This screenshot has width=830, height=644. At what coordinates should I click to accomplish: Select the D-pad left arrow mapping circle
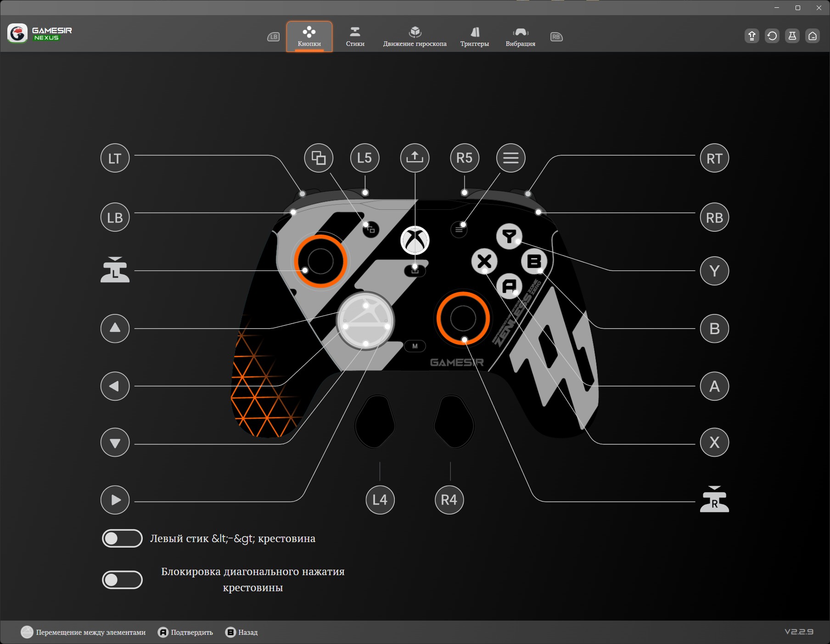tap(115, 386)
